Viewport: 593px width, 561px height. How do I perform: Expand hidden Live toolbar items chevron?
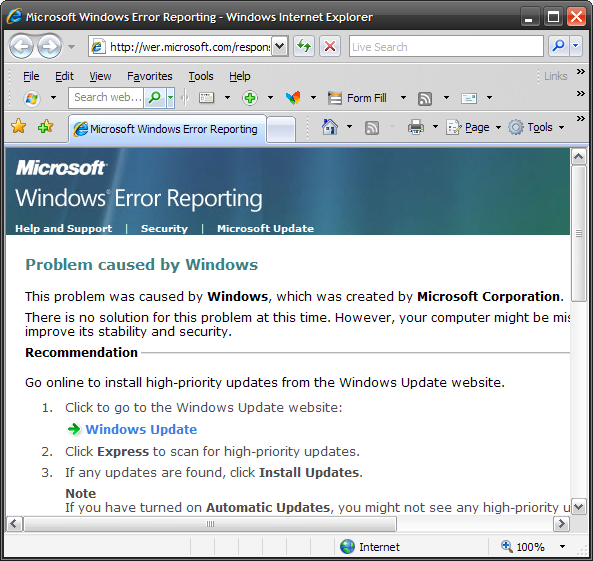click(x=581, y=93)
